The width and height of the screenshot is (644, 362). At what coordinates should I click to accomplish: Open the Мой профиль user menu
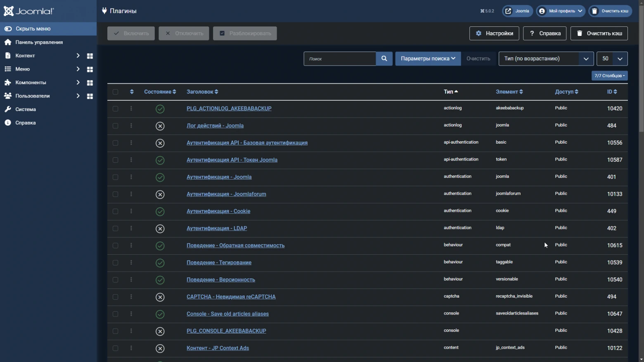click(x=561, y=11)
